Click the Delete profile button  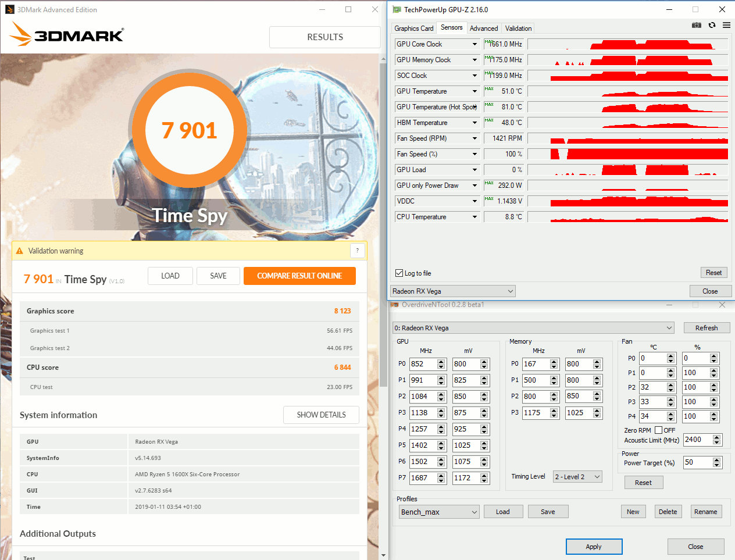tap(668, 512)
